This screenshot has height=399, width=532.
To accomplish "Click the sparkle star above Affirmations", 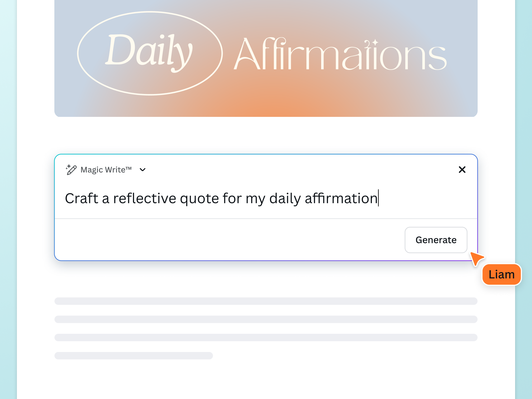I will [375, 42].
